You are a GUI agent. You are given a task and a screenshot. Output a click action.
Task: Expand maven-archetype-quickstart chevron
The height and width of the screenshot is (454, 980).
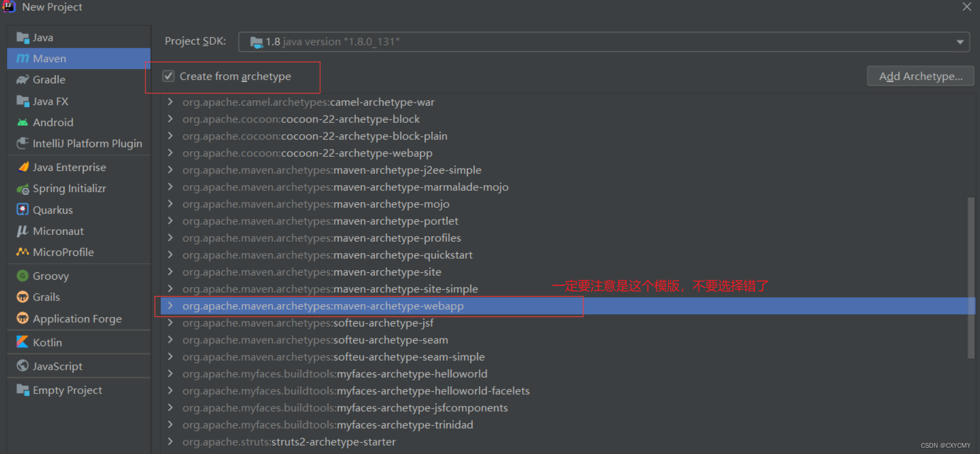[170, 255]
